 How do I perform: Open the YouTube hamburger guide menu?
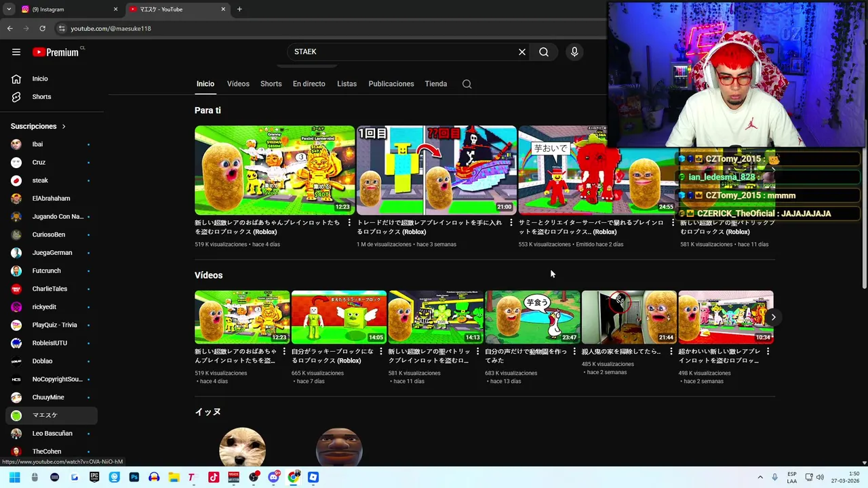pyautogui.click(x=16, y=52)
